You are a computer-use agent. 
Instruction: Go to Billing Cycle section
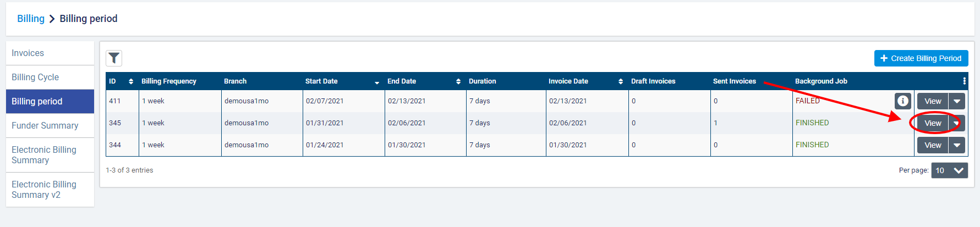(x=35, y=77)
